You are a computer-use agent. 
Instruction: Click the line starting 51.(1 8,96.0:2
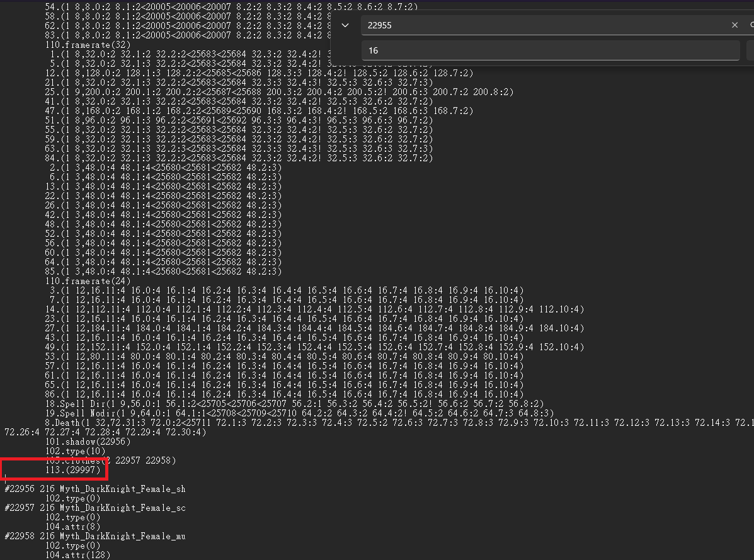(x=239, y=120)
